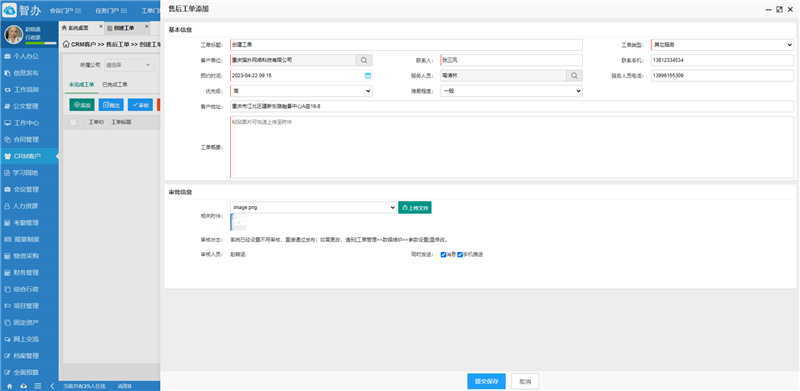Click into the 联系人 input field

point(512,60)
